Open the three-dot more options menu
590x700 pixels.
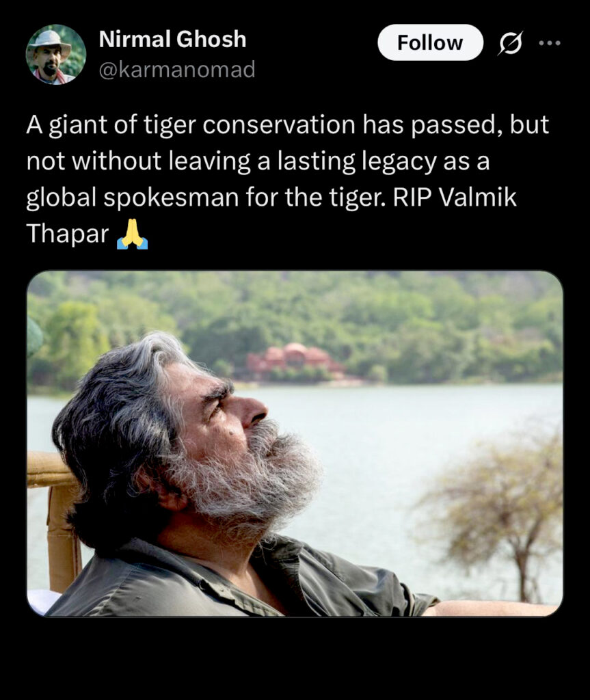pos(550,43)
